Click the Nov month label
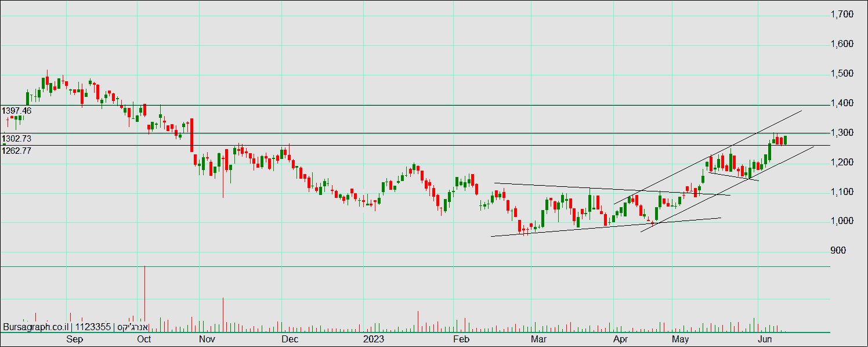 tap(207, 339)
